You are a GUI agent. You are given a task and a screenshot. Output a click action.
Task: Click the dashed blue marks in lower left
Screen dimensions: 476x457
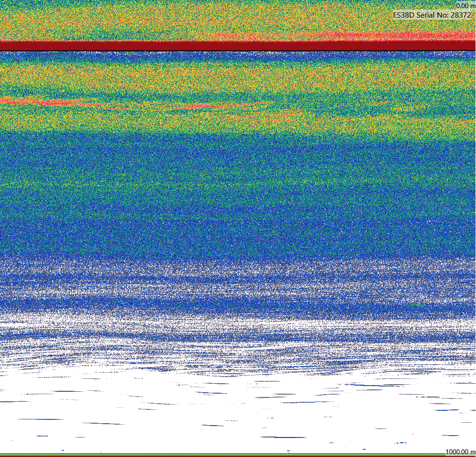pyautogui.click(x=42, y=436)
